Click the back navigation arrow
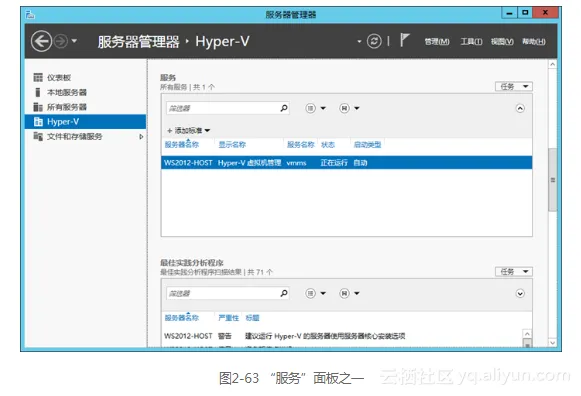The height and width of the screenshot is (396, 581). click(41, 41)
